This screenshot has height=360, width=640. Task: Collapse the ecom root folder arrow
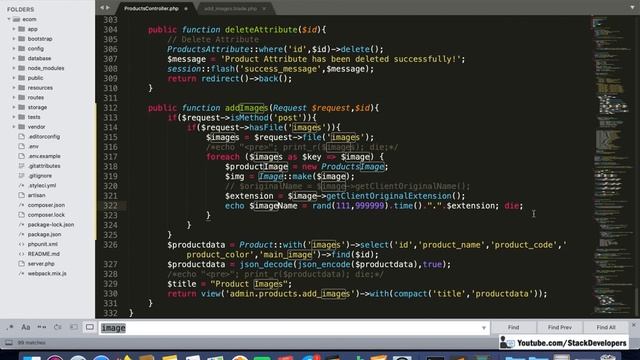tap(9, 19)
